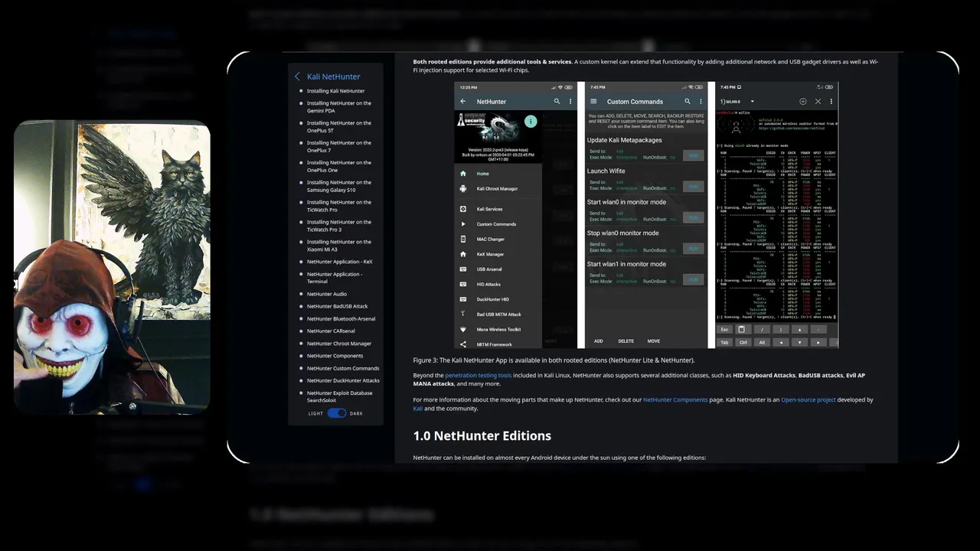Go to NetHunter Exploit Database SearchSploit

(x=340, y=396)
